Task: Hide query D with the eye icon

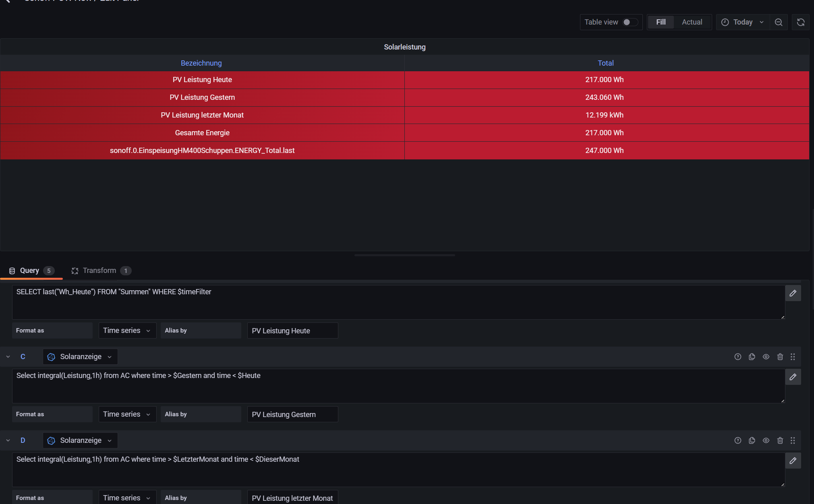Action: 766,440
